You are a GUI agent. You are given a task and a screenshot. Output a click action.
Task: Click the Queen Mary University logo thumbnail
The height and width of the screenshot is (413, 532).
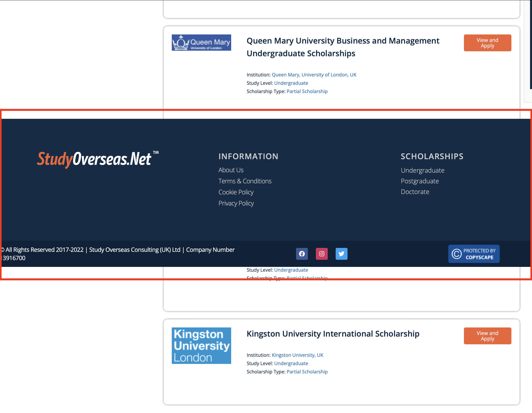point(201,43)
